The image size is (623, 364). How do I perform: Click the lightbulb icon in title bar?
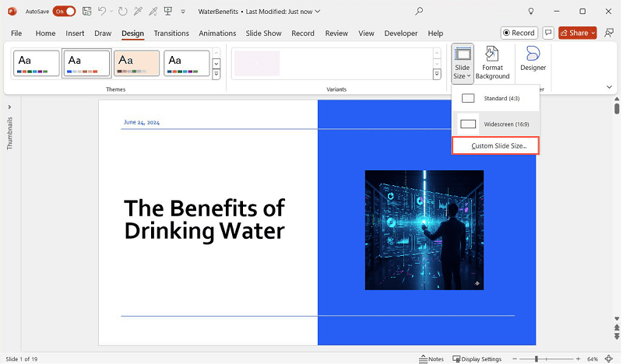[x=531, y=12]
